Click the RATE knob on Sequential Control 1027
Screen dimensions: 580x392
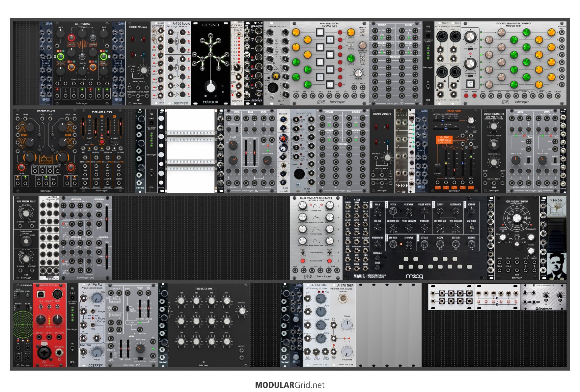click(470, 37)
